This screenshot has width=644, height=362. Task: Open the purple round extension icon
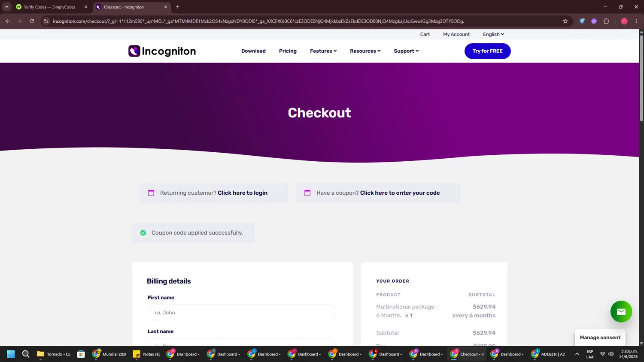(594, 21)
